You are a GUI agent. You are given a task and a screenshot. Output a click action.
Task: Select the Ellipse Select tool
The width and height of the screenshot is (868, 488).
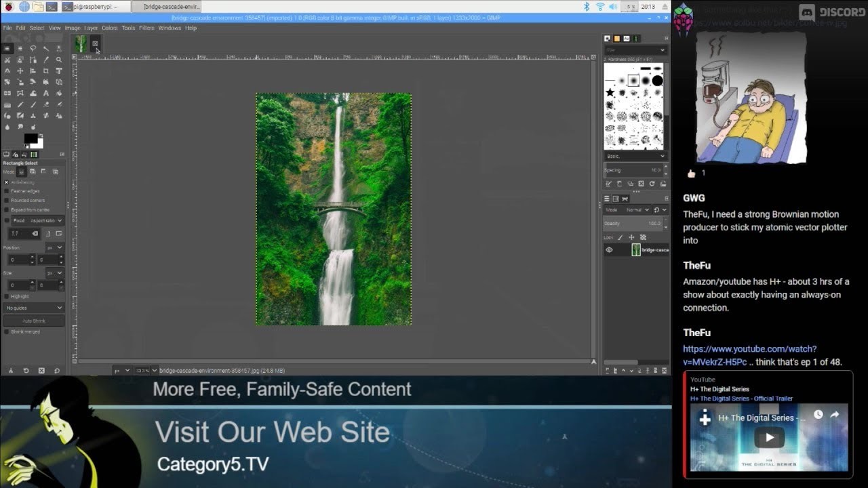pyautogui.click(x=20, y=48)
